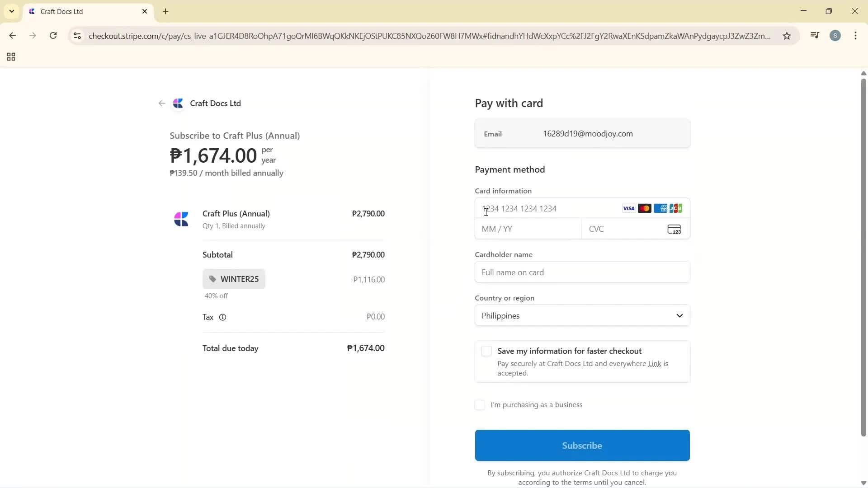The width and height of the screenshot is (868, 488).
Task: Enable Save my information for faster checkout
Action: pos(486,351)
